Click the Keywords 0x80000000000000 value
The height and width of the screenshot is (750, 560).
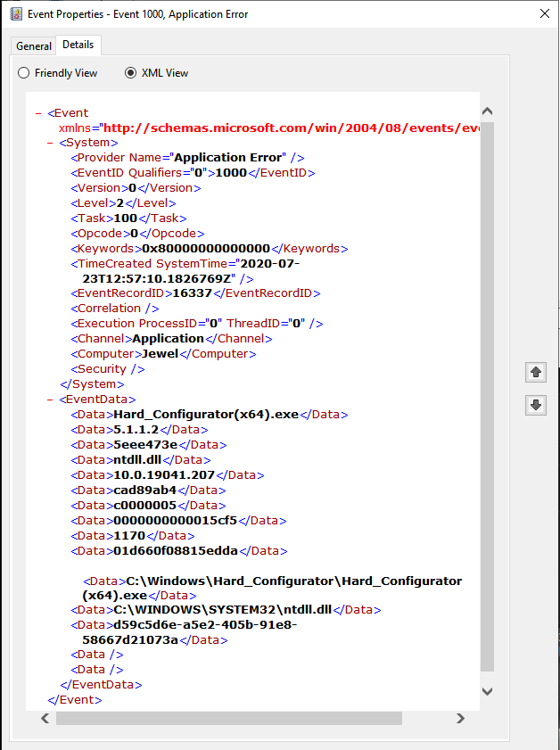click(206, 249)
